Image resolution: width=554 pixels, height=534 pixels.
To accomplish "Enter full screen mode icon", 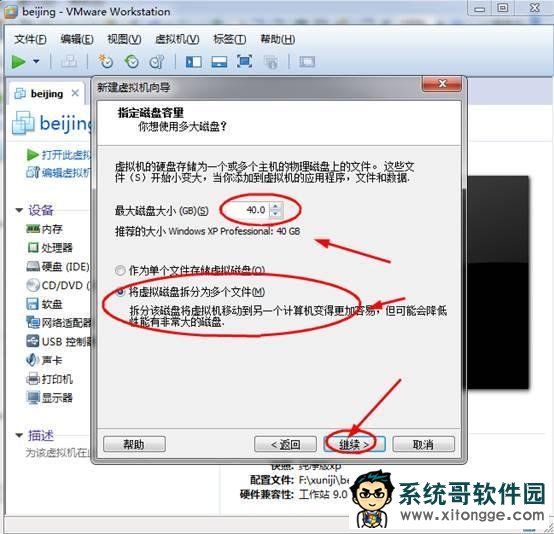I will [x=244, y=61].
